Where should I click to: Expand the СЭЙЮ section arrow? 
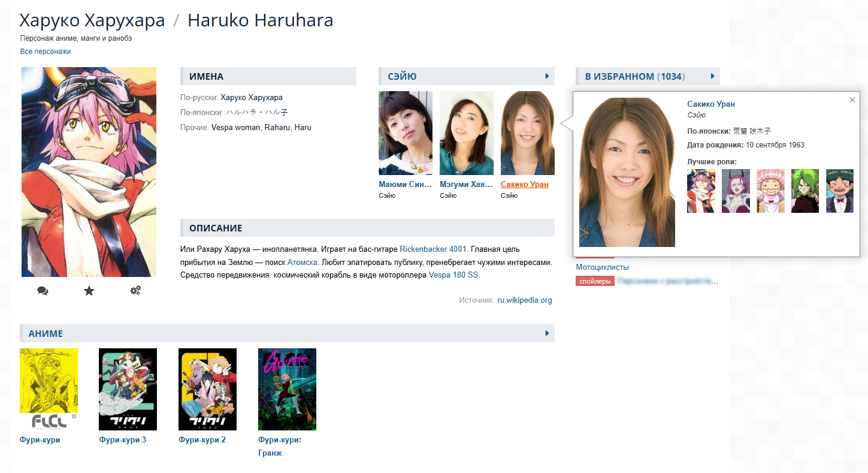tap(548, 76)
